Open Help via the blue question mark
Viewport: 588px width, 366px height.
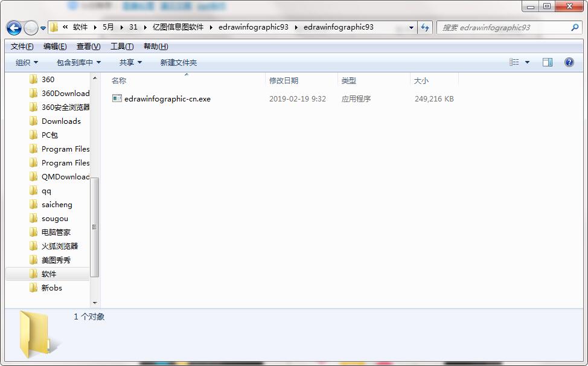coord(569,62)
